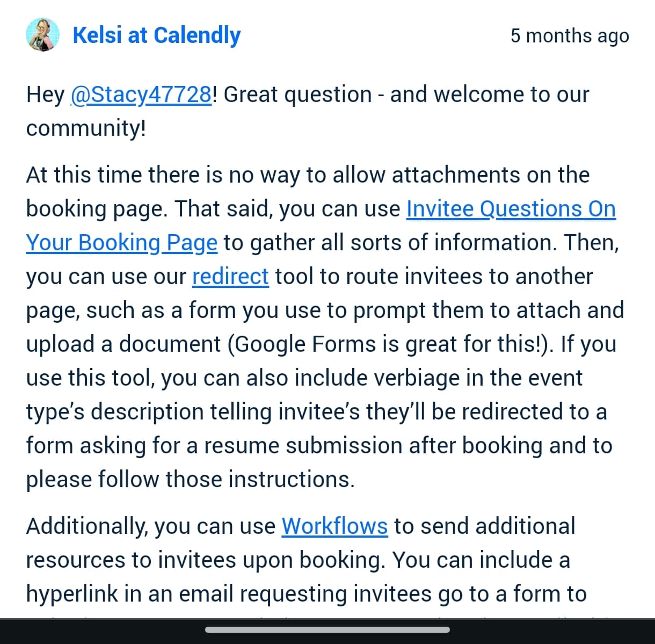
Task: Tap the Android gesture navigation pill
Action: [327, 629]
